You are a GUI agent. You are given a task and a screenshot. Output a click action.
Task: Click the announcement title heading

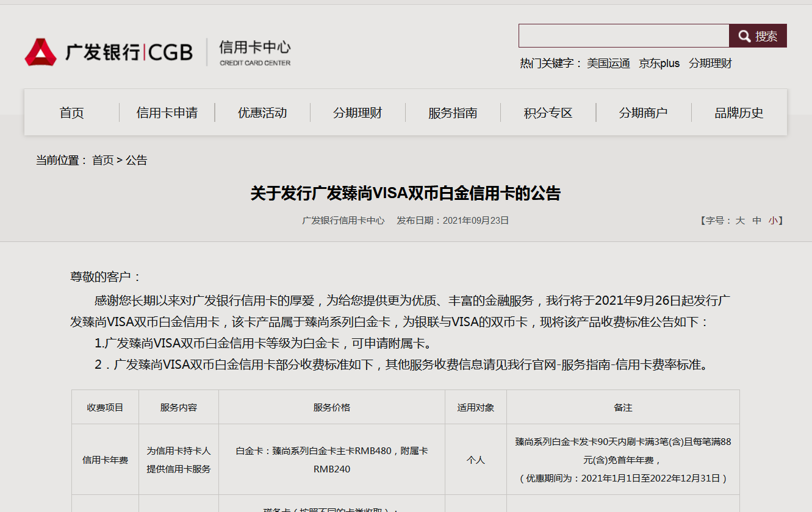point(406,194)
